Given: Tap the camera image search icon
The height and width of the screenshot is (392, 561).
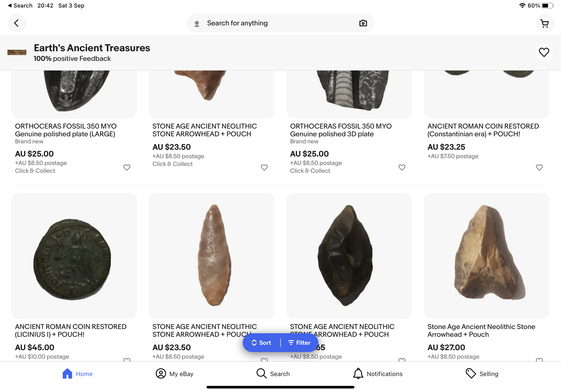Looking at the screenshot, I should tap(363, 23).
